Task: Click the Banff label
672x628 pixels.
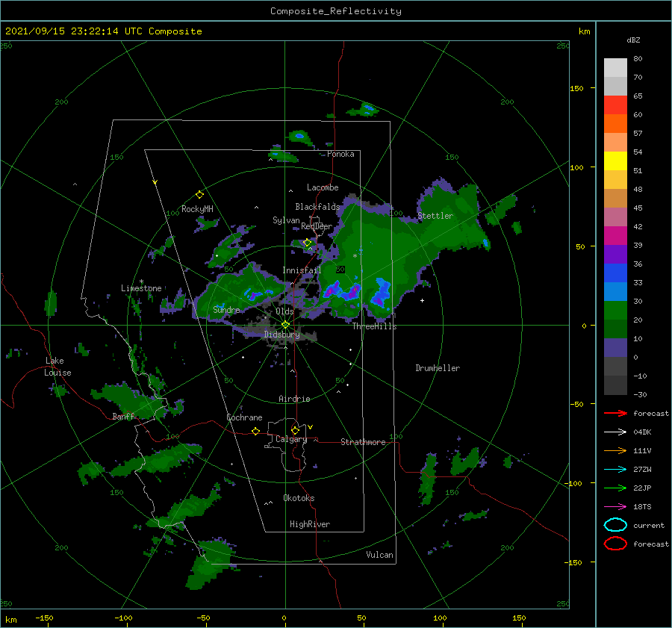Action: tap(123, 416)
